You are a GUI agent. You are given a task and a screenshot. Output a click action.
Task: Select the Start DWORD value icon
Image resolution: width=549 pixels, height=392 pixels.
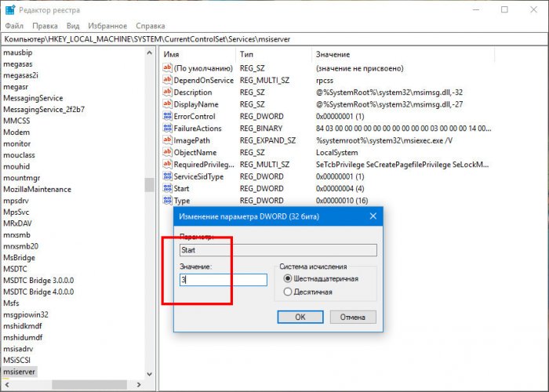(x=168, y=188)
